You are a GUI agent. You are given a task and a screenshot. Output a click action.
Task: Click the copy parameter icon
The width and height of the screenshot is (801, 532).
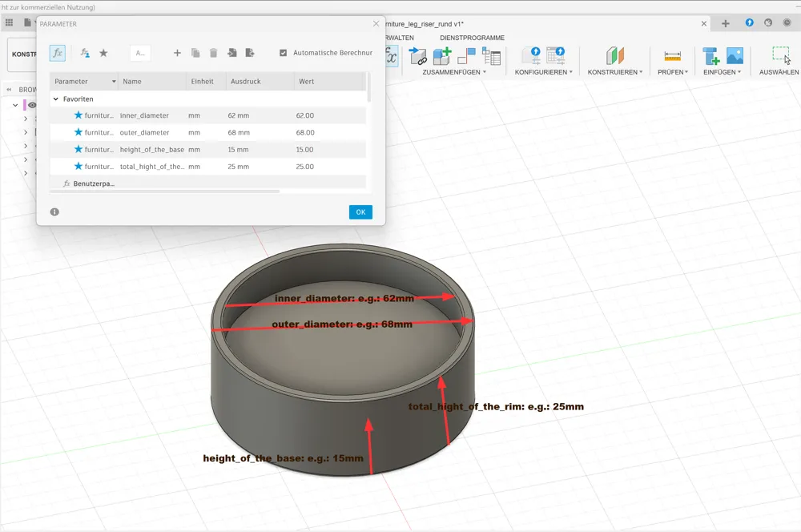(x=195, y=53)
